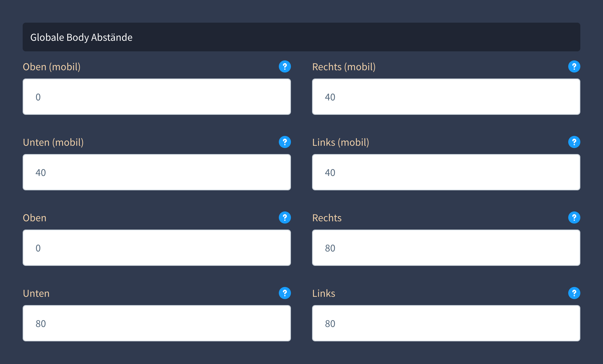
Task: Click the Globale Body Abstände header
Action: point(81,37)
